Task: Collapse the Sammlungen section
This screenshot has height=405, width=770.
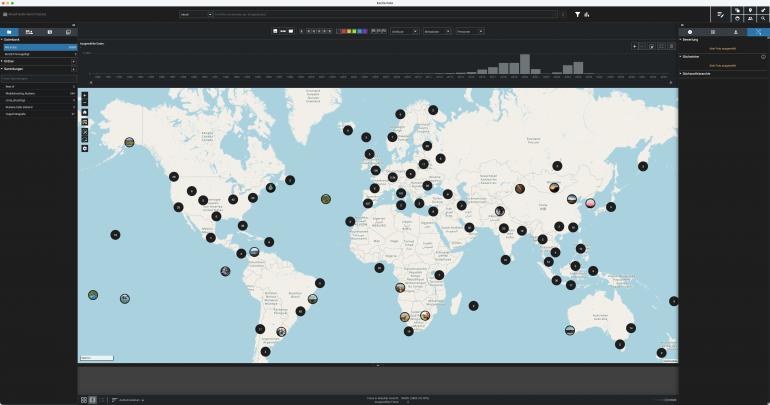Action: [x=2, y=69]
